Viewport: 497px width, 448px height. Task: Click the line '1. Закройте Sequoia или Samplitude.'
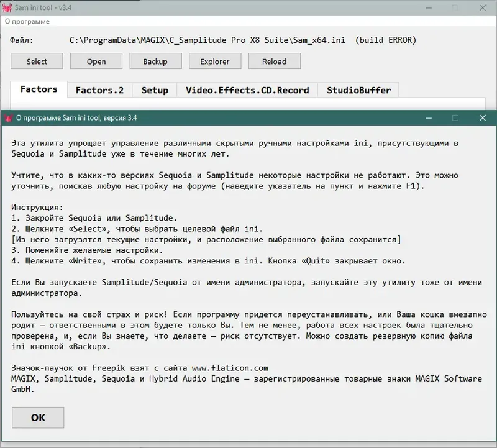[x=94, y=218]
